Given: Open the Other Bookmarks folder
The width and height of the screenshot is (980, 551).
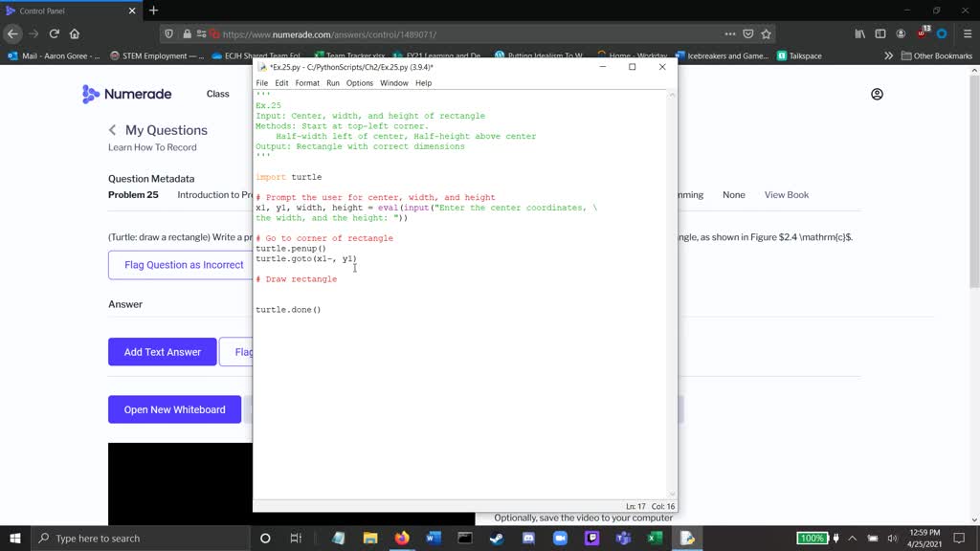Looking at the screenshot, I should (x=936, y=55).
